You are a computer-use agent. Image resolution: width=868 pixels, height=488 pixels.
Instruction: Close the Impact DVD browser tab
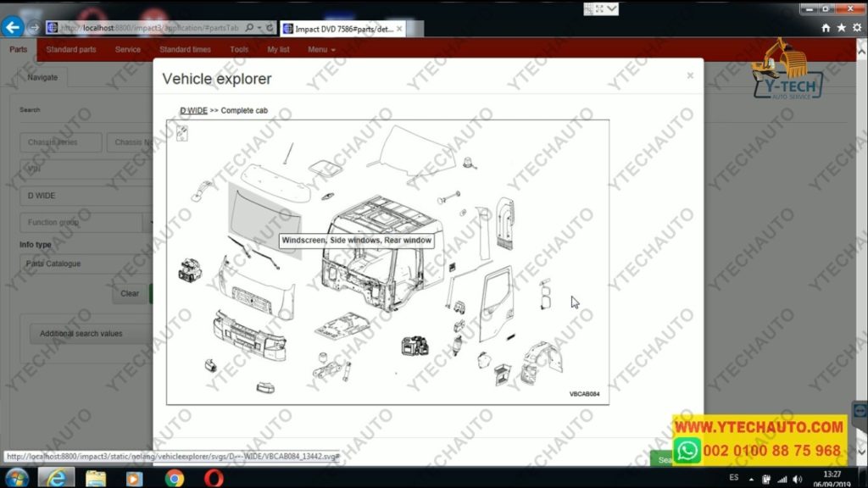(x=399, y=29)
